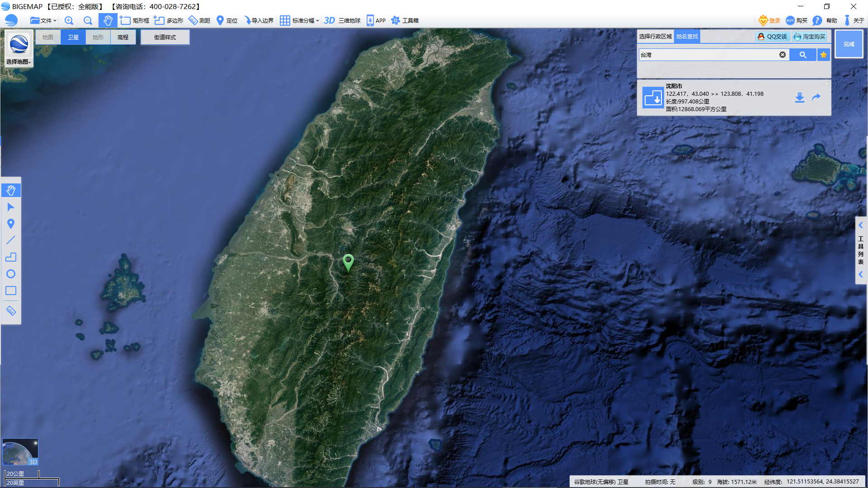868x488 pixels.
Task: Click the APP download icon
Action: [x=376, y=20]
